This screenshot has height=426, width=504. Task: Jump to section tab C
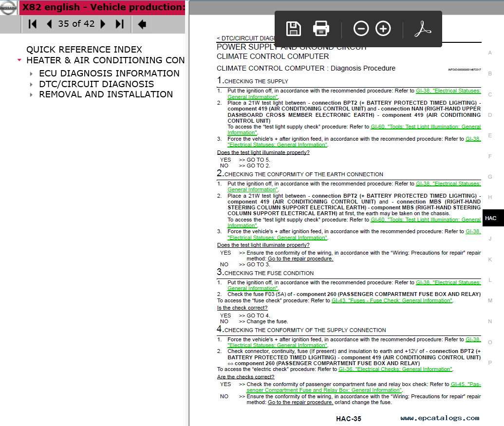[490, 94]
